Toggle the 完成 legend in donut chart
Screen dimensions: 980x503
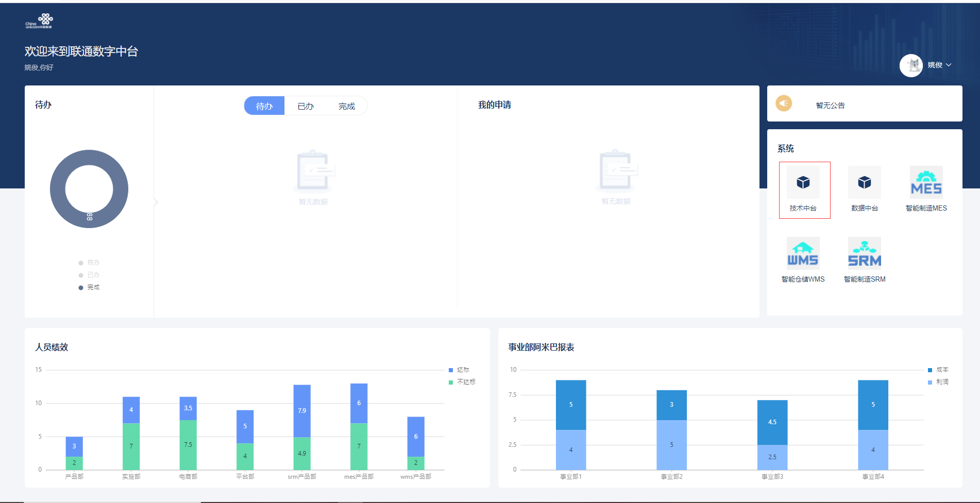pyautogui.click(x=89, y=287)
